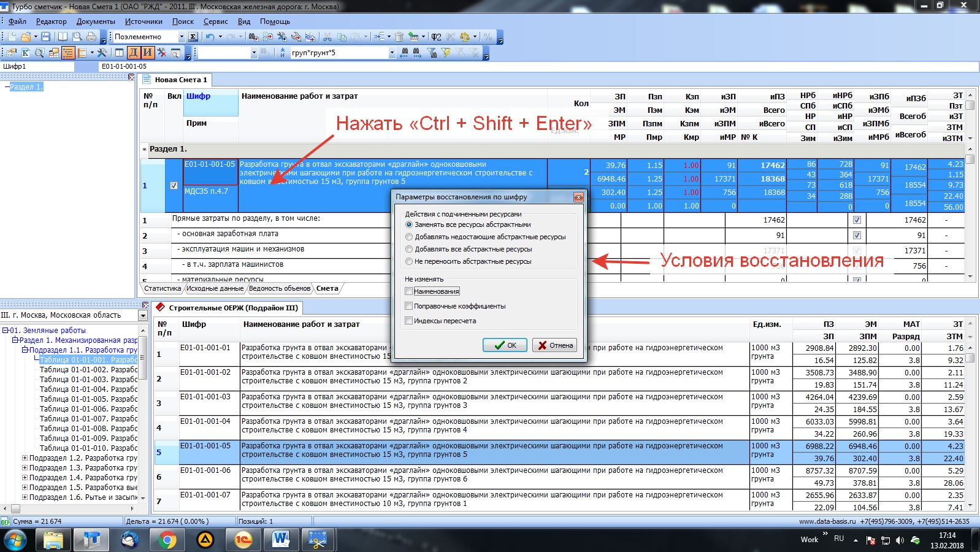Open the Turbo Smetchik taskbar icon
The image size is (980, 552).
pyautogui.click(x=91, y=540)
